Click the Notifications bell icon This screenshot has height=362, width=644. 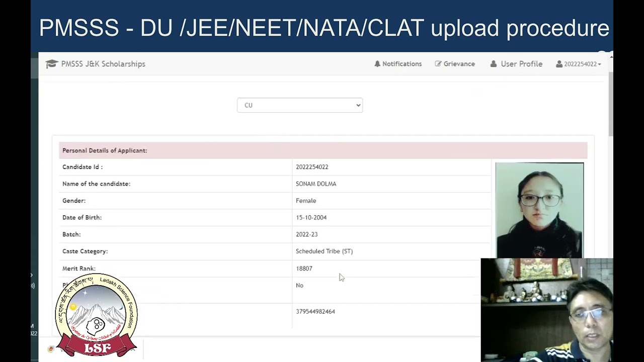coord(377,64)
